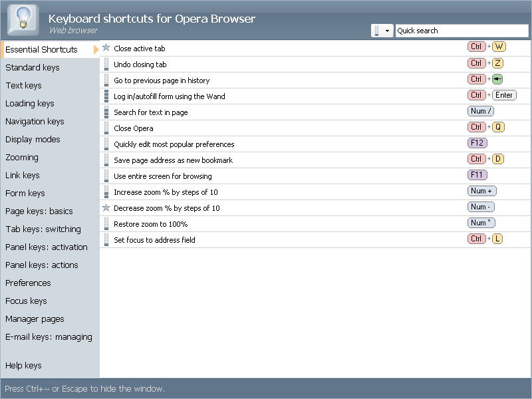This screenshot has height=399, width=532.
Task: Select 'Decrease zoom % by steps of 10'
Action: pos(167,208)
